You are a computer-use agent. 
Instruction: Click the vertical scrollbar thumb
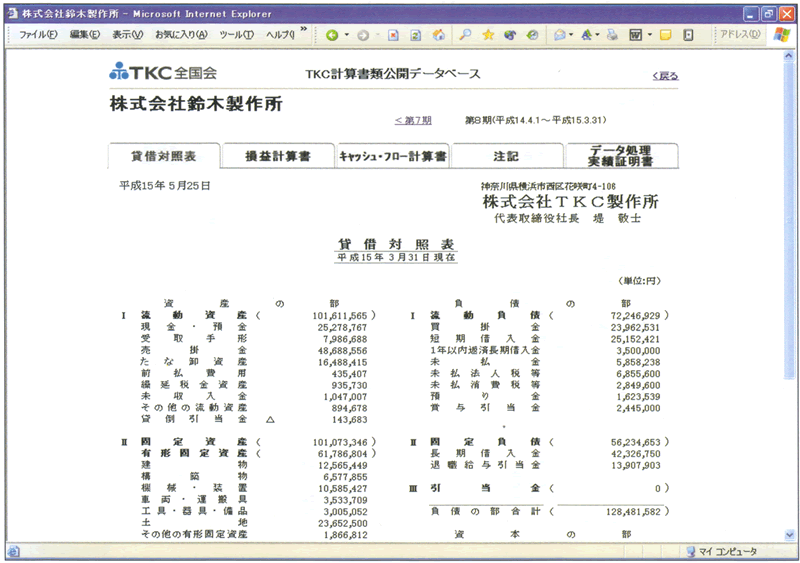click(x=789, y=219)
